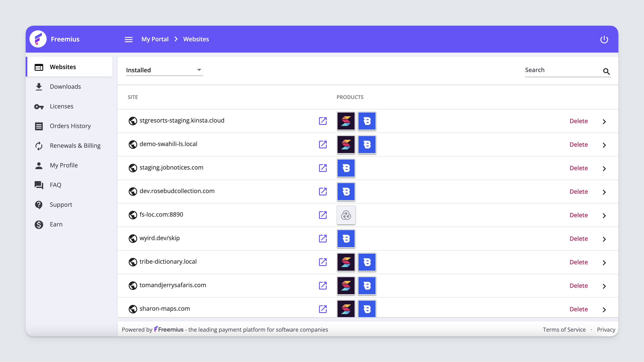Click blue B product icon for staging.jobnotices.com
Viewport: 644px width, 362px height.
tap(346, 168)
